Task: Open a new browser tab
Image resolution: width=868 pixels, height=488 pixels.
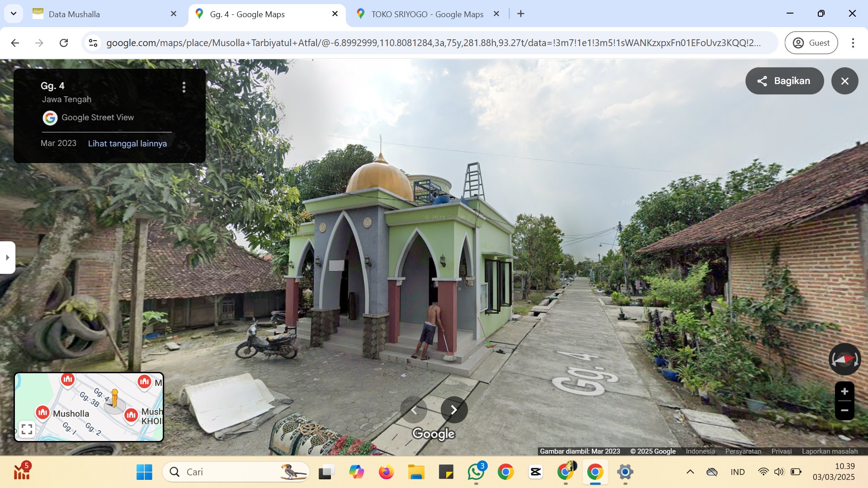Action: [521, 14]
